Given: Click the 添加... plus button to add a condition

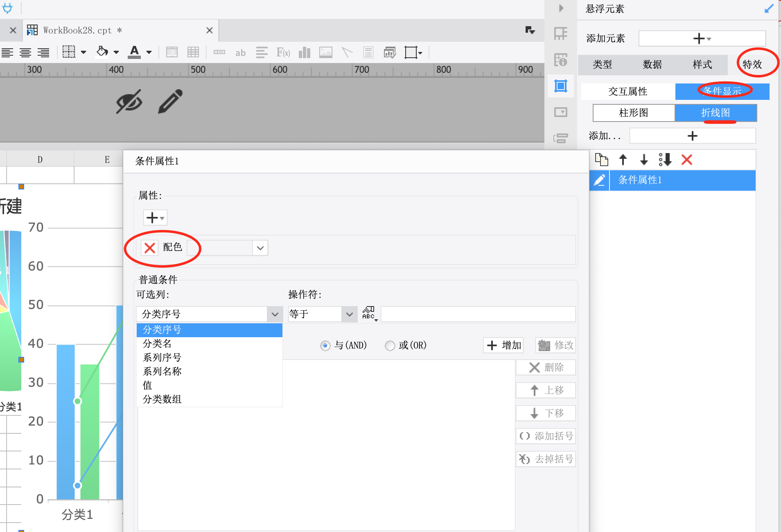Looking at the screenshot, I should coord(693,136).
